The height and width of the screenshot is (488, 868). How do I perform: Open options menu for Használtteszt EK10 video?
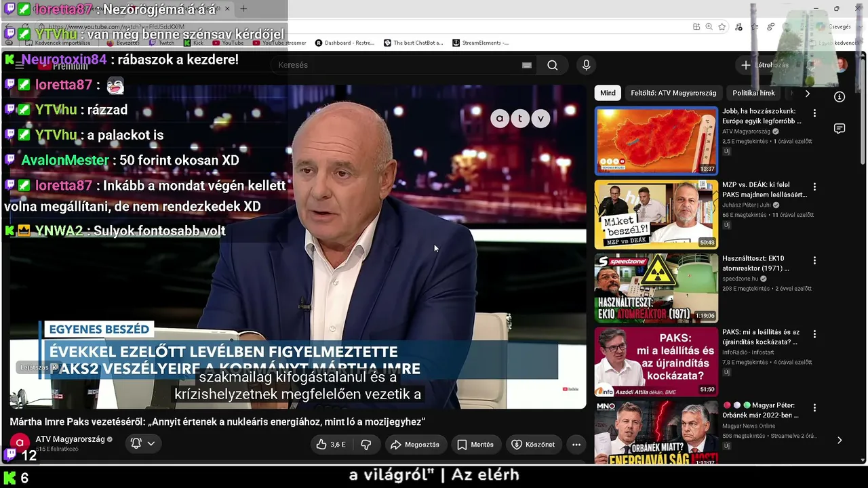(814, 261)
